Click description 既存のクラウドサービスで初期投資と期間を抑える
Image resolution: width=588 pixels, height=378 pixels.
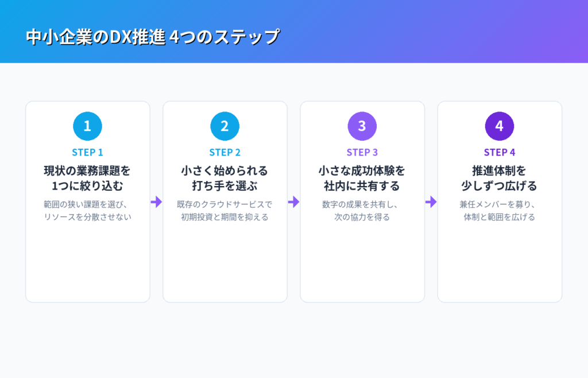[225, 211]
